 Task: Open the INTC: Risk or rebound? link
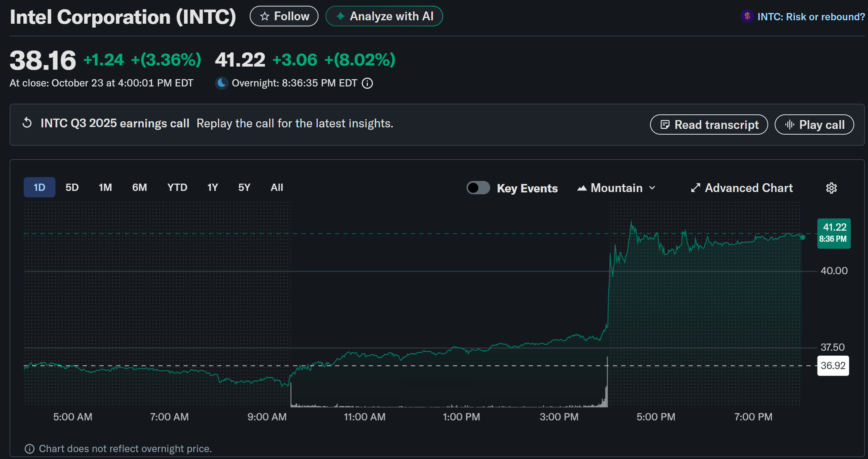(x=811, y=17)
